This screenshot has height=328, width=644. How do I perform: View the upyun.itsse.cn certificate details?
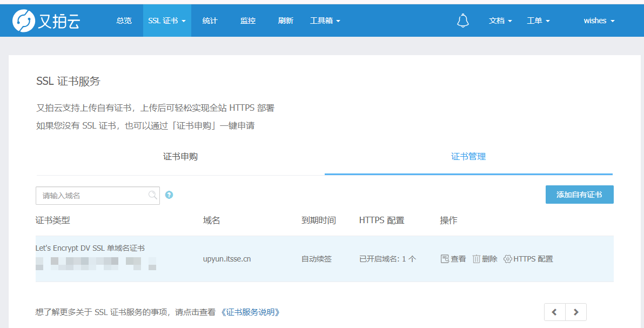coord(453,259)
